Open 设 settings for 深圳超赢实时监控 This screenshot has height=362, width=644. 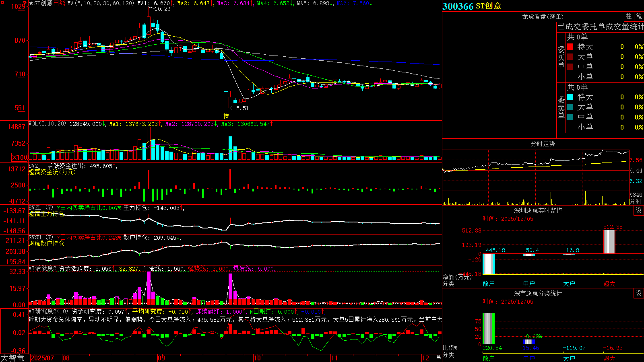coord(639,210)
